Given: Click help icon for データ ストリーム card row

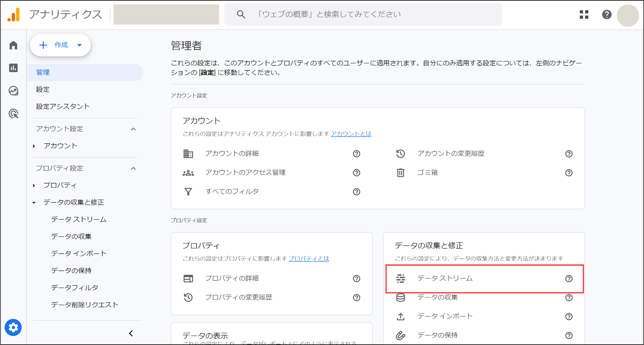Looking at the screenshot, I should click(x=569, y=278).
